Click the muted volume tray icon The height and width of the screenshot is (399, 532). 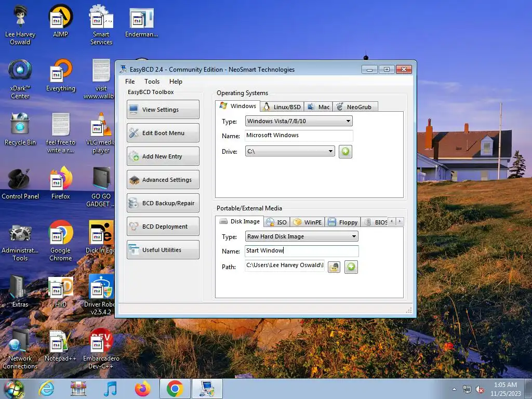[x=480, y=390]
